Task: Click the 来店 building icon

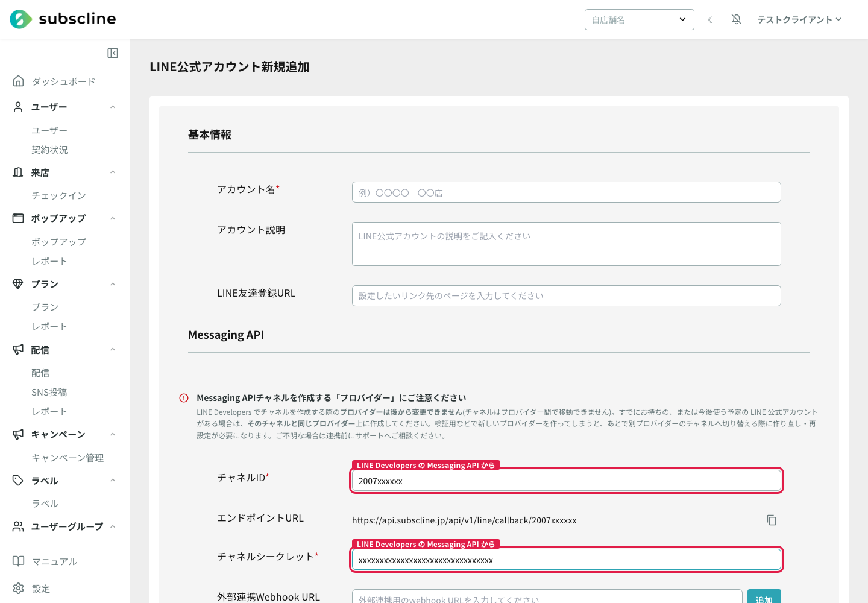Action: 19,172
